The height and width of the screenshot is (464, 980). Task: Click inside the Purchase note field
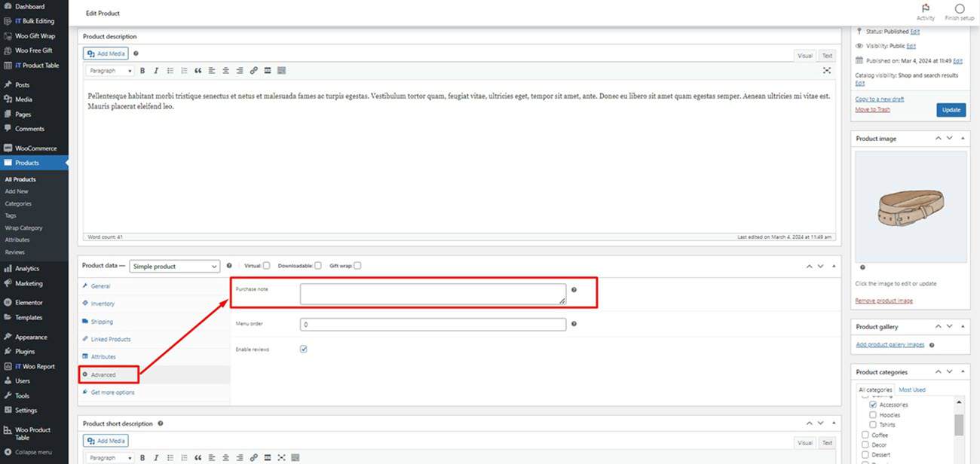click(432, 292)
